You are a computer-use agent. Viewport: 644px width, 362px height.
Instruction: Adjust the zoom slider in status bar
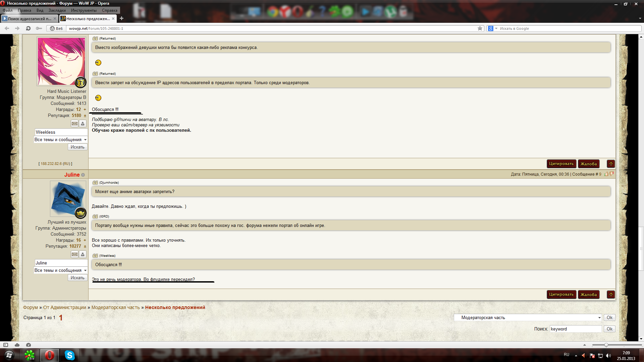click(x=606, y=345)
